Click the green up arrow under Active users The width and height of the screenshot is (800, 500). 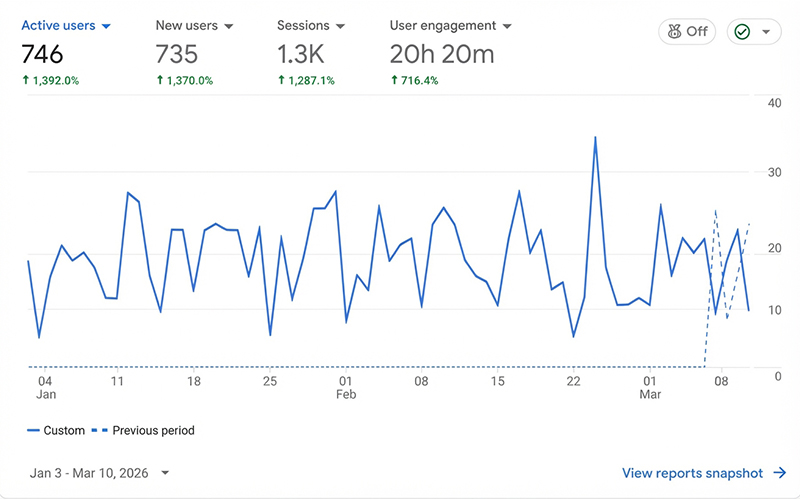26,80
